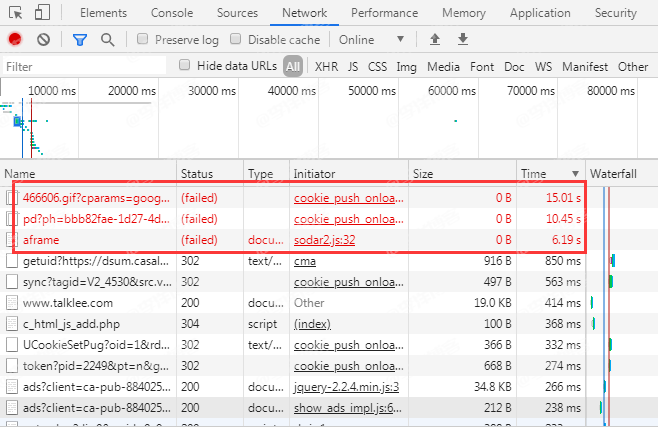This screenshot has height=427, width=658.
Task: Filter requests by XHR type
Action: [326, 67]
